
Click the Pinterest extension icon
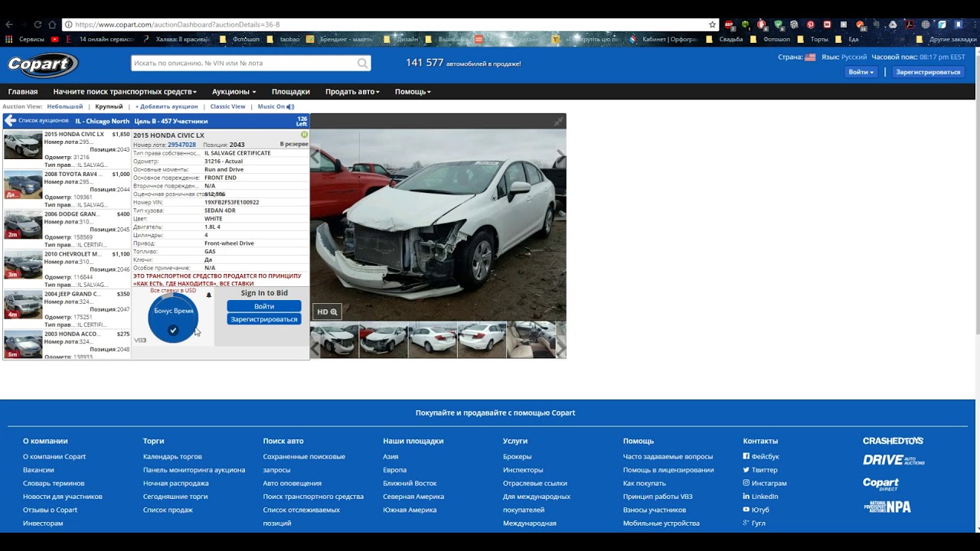[x=810, y=24]
